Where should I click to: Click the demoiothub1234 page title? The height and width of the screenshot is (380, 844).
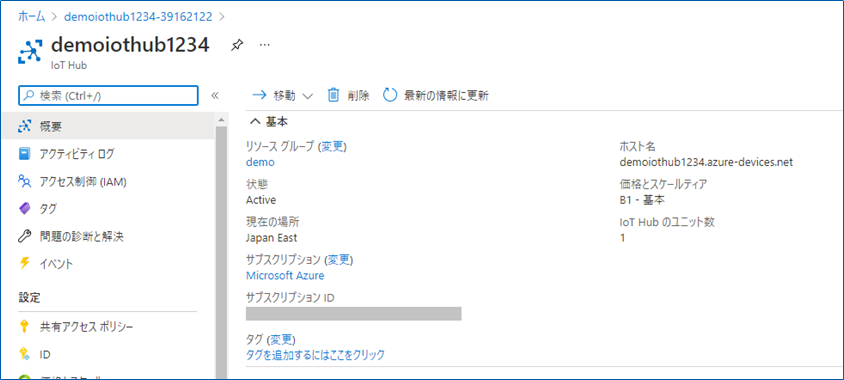pyautogui.click(x=130, y=45)
